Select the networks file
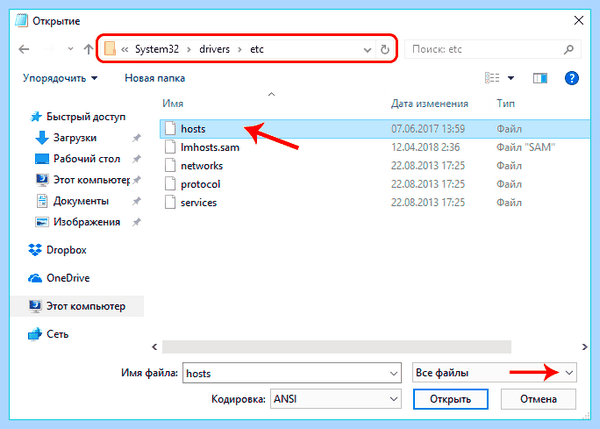The width and height of the screenshot is (600, 429). point(374,166)
